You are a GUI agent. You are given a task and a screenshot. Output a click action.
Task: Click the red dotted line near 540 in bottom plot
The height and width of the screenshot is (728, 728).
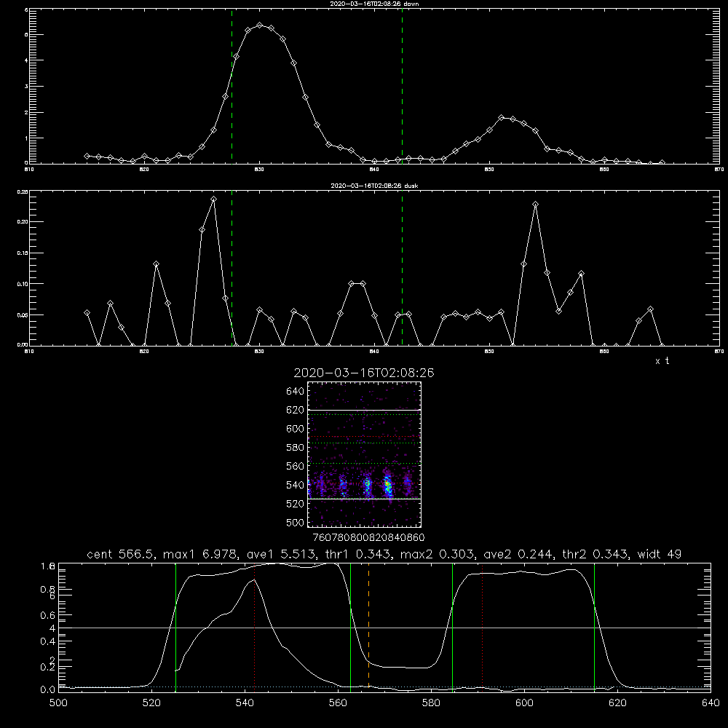click(x=254, y=627)
